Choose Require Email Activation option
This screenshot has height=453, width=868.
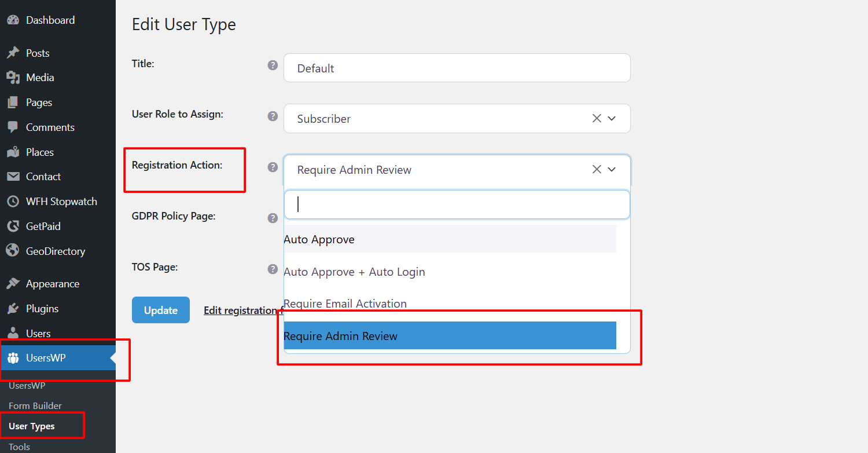[x=345, y=304]
